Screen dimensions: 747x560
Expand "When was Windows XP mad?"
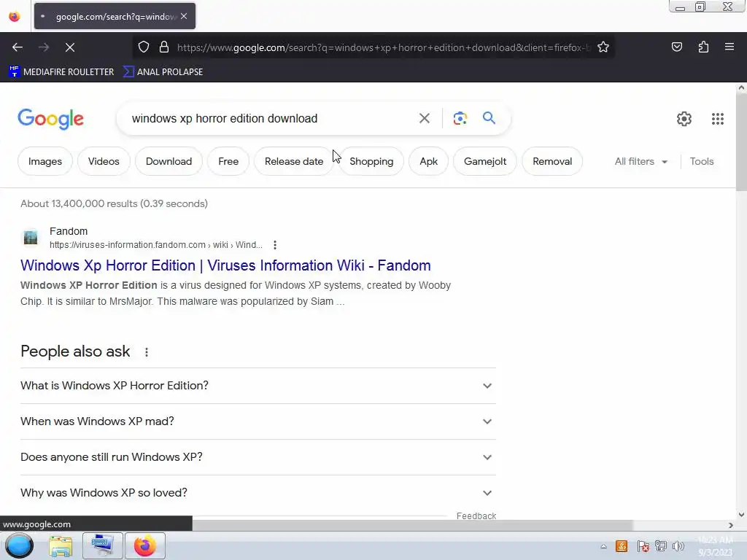coord(258,421)
